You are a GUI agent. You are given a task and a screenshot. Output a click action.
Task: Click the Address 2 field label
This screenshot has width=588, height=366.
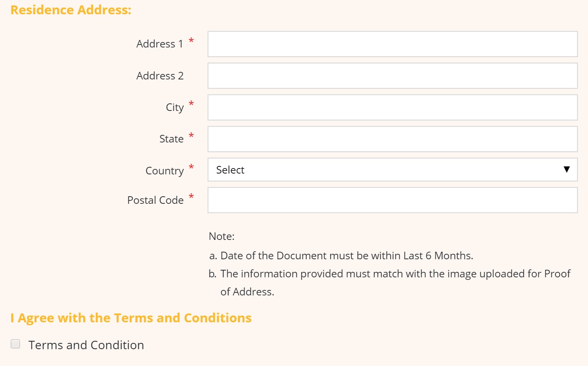coord(160,76)
